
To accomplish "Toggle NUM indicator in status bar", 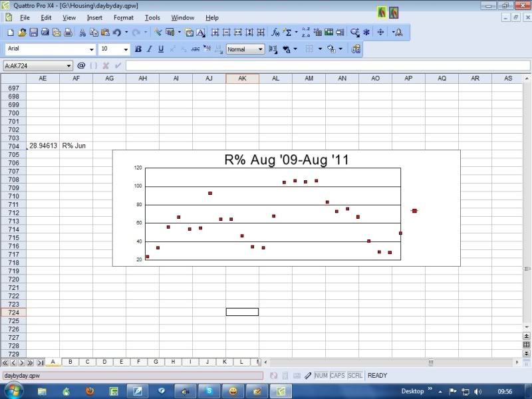I will [321, 376].
